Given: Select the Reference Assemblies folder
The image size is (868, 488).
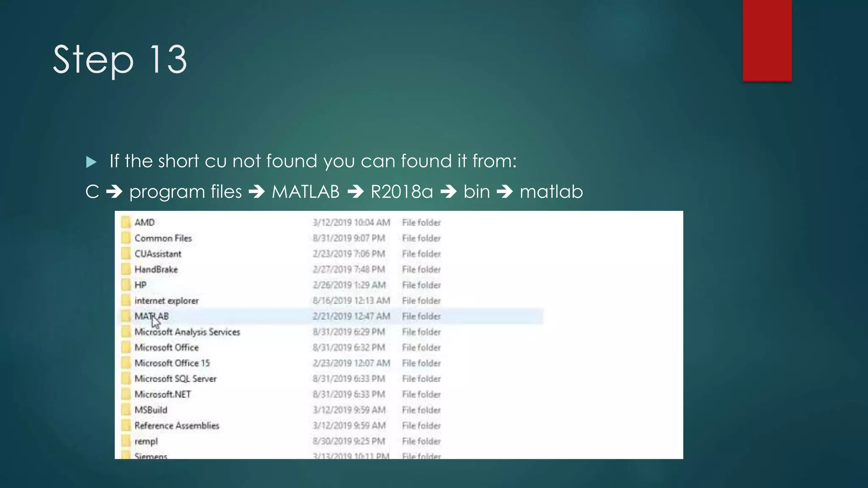Looking at the screenshot, I should point(176,426).
